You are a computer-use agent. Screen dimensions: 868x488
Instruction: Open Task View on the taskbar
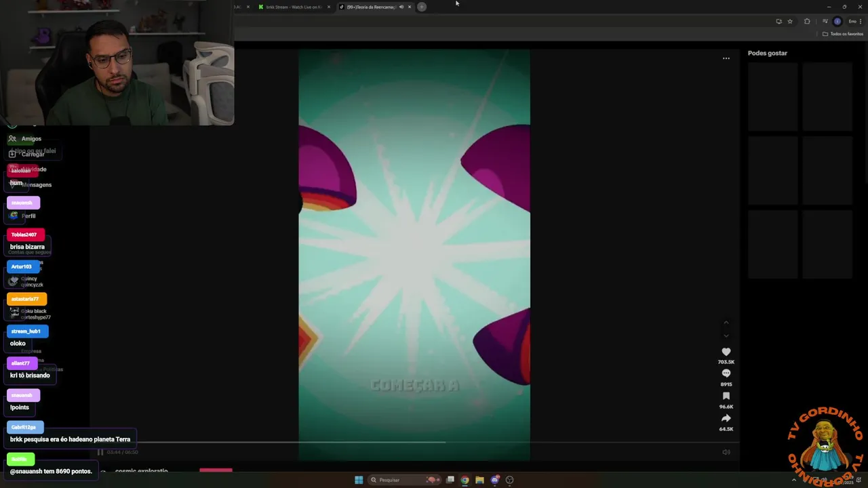pos(450,480)
